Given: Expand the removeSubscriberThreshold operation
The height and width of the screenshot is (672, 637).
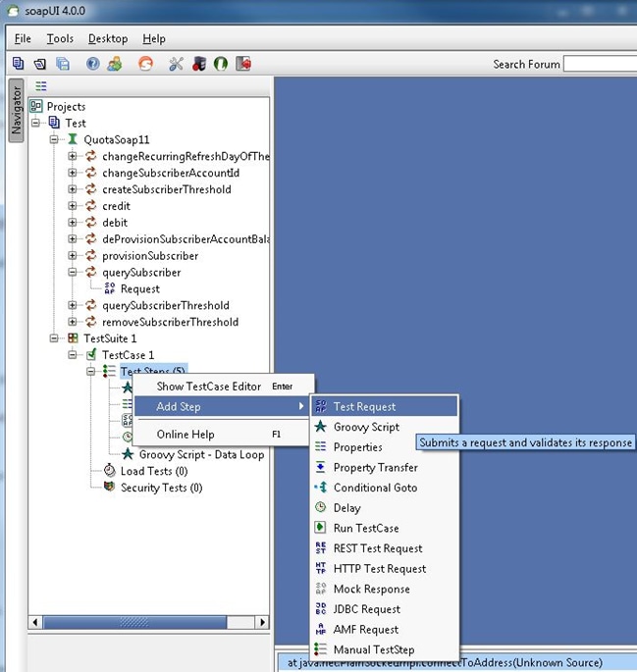Looking at the screenshot, I should tap(73, 322).
